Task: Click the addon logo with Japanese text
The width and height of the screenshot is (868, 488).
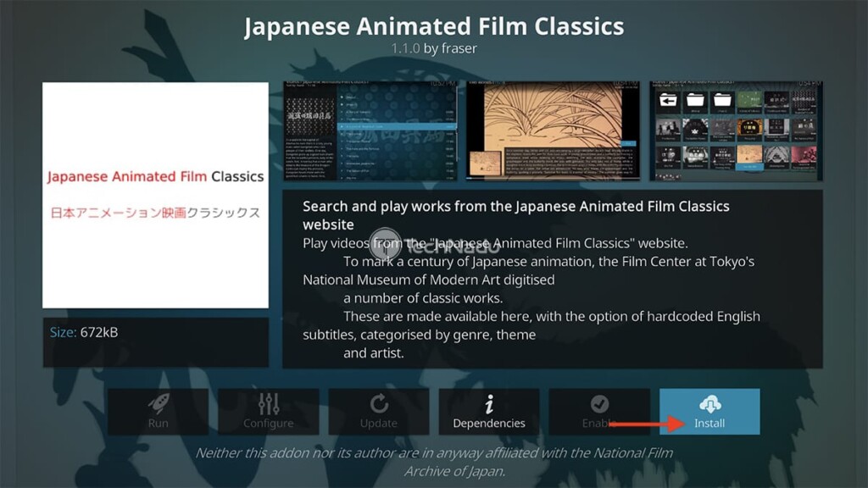Action: point(156,195)
